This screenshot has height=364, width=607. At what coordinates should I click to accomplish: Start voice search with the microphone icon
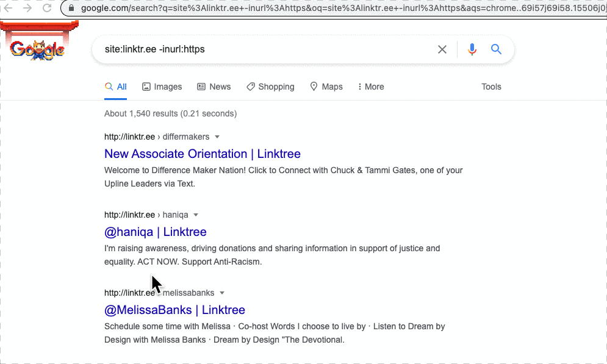coord(472,49)
